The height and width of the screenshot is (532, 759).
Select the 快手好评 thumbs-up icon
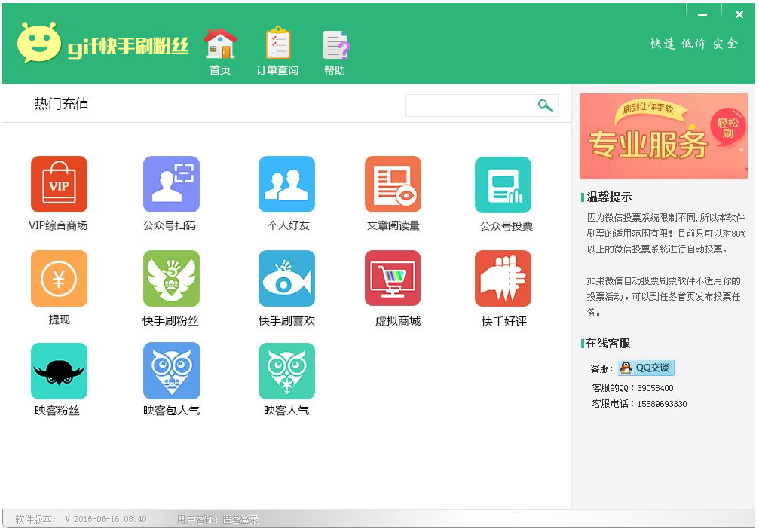click(x=503, y=279)
